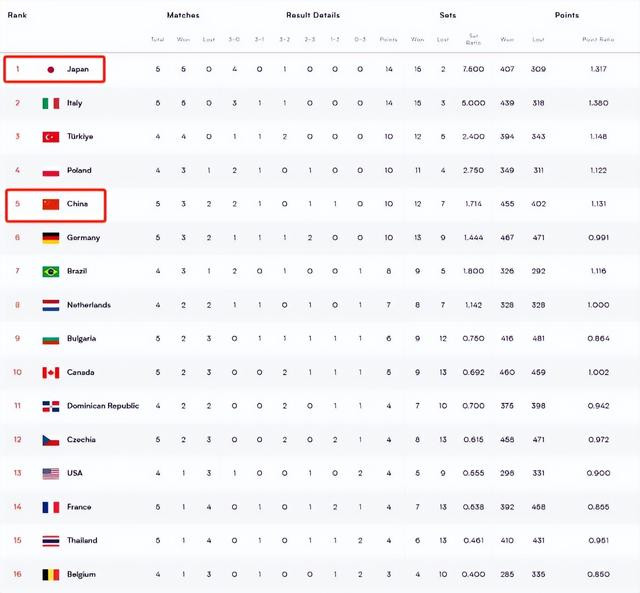The height and width of the screenshot is (593, 640).
Task: Click the USA flag icon
Action: pyautogui.click(x=51, y=473)
